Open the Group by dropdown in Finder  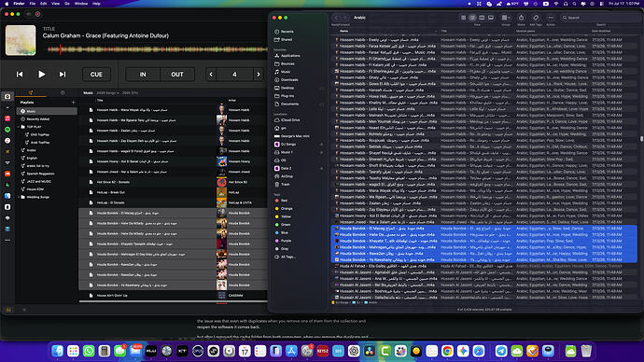click(x=506, y=18)
